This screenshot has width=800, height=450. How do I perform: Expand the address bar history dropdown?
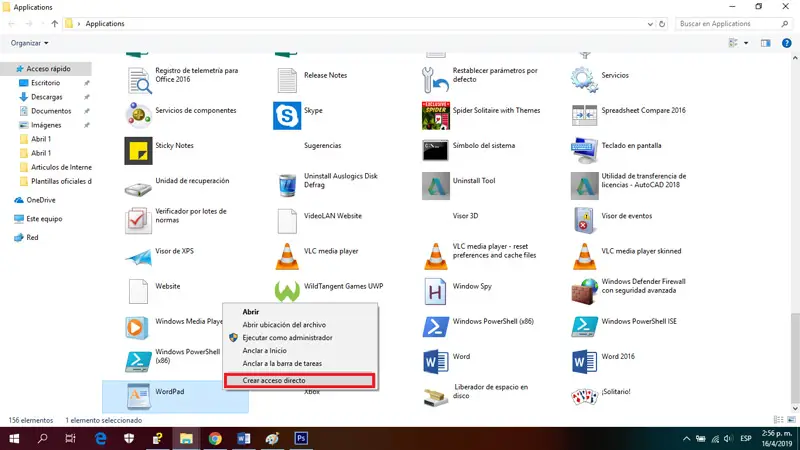tap(649, 24)
